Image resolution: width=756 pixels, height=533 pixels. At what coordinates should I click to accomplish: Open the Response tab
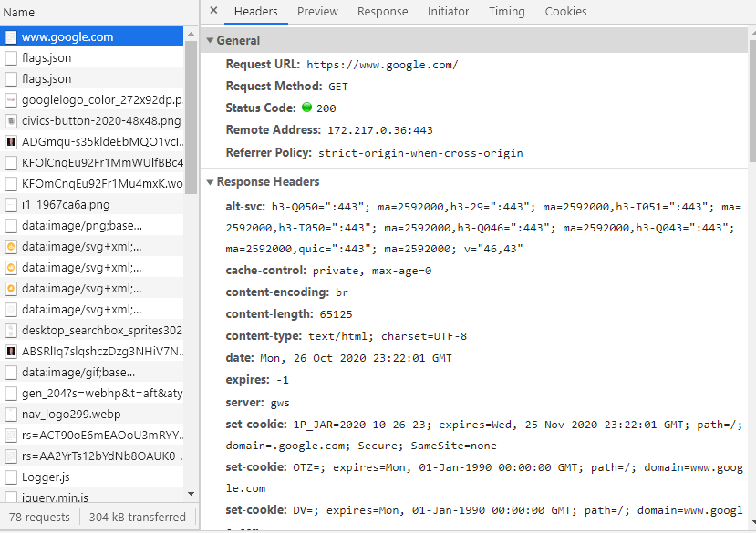point(382,12)
